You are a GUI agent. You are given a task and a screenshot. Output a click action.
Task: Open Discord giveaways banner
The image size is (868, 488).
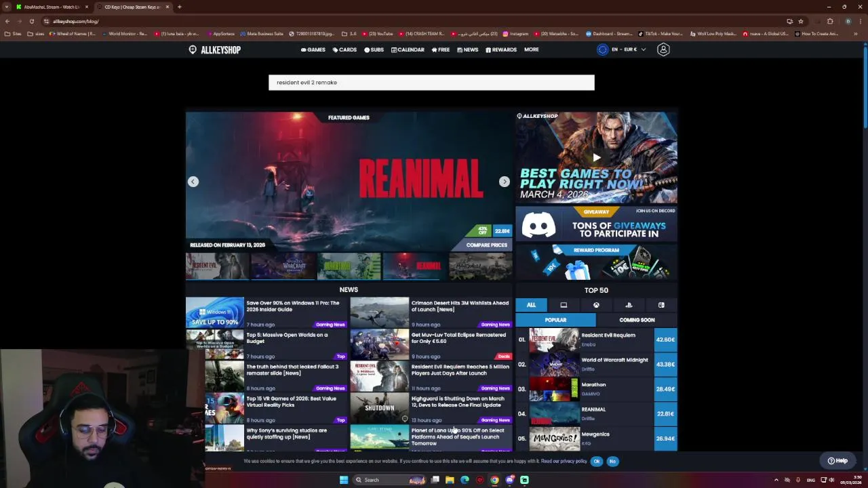[596, 224]
